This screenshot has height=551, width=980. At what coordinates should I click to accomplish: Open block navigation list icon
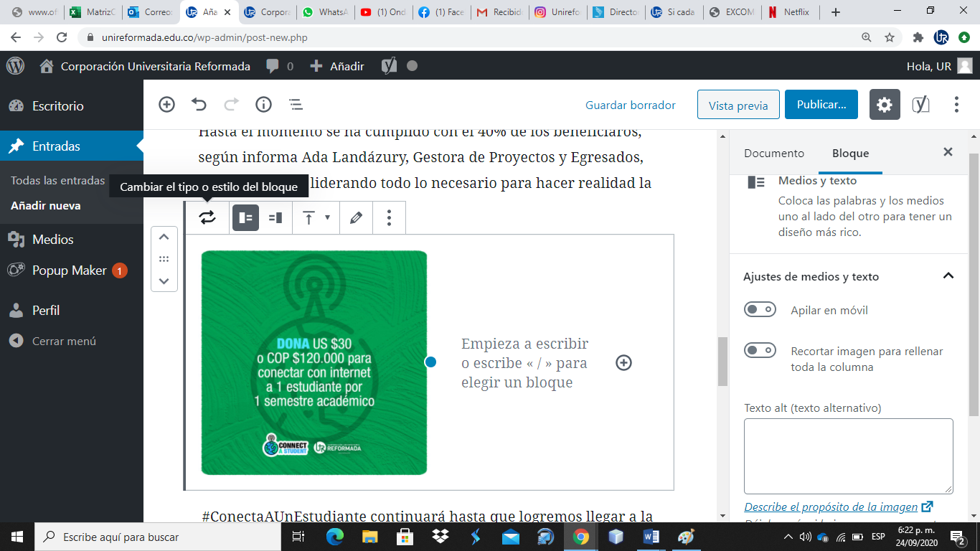[x=296, y=105]
